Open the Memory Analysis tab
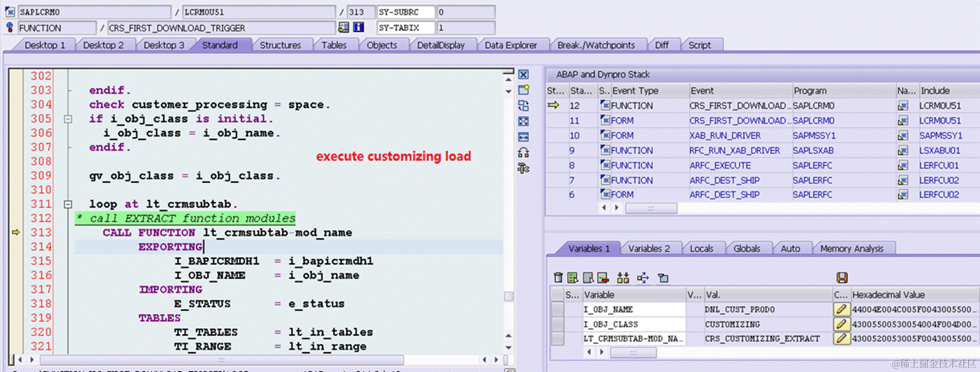980x372 pixels. click(x=852, y=249)
